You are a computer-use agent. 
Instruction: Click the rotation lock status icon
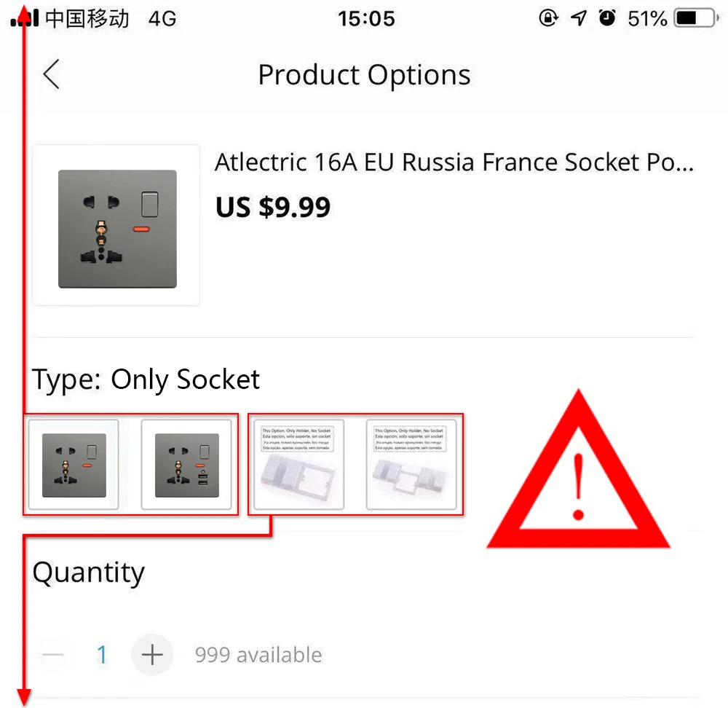click(548, 18)
